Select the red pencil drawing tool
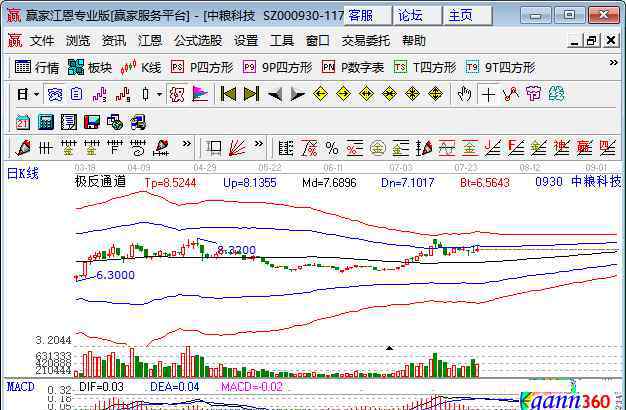626x410 pixels. tap(23, 148)
